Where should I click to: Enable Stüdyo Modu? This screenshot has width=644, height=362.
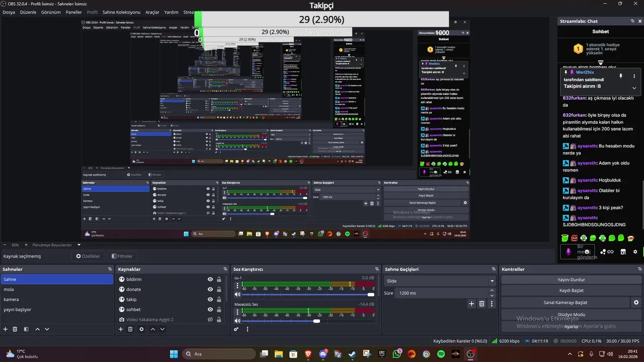click(571, 314)
